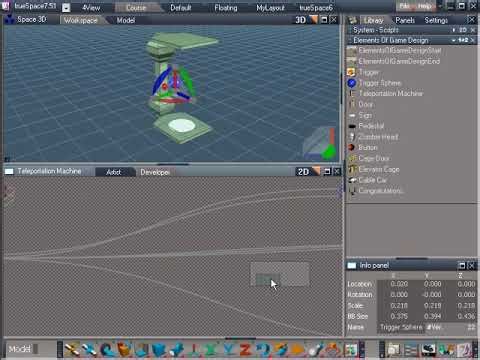Click the Elevator Cage item icon
Viewport: 480px width, 360px height.
[352, 169]
